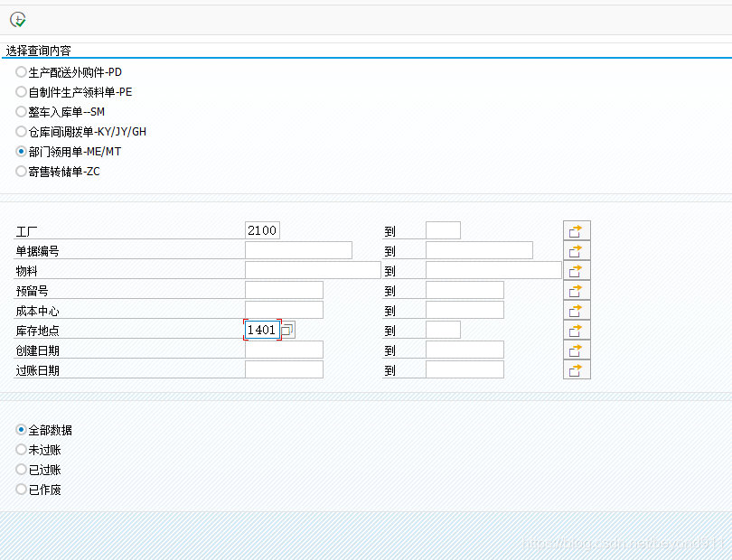The image size is (732, 560).
Task: Focus the 预留号 from field
Action: tap(284, 290)
